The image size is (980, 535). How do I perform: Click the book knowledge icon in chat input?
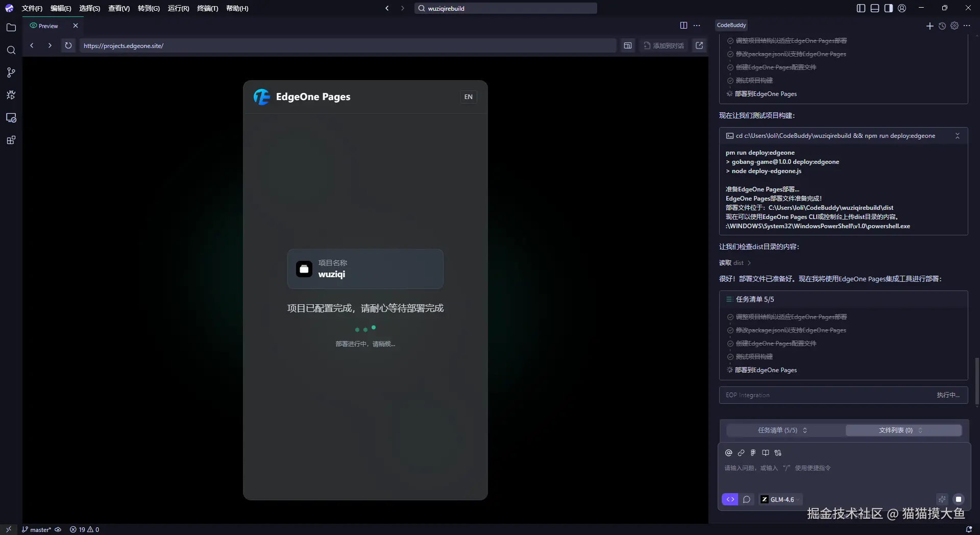766,453
